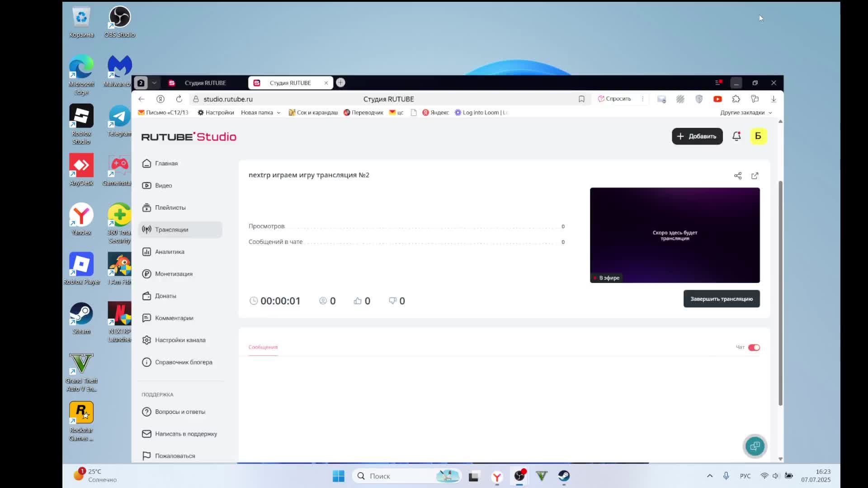Screen dimensions: 868x488
Task: Open the Recycle Bin (Корзина) desktop icon
Action: pyautogui.click(x=81, y=22)
